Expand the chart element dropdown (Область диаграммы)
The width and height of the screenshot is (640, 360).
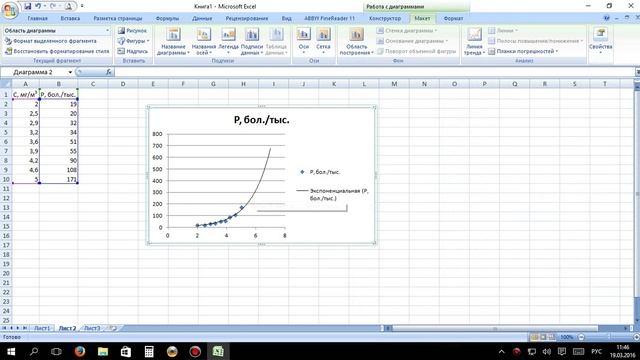107,31
